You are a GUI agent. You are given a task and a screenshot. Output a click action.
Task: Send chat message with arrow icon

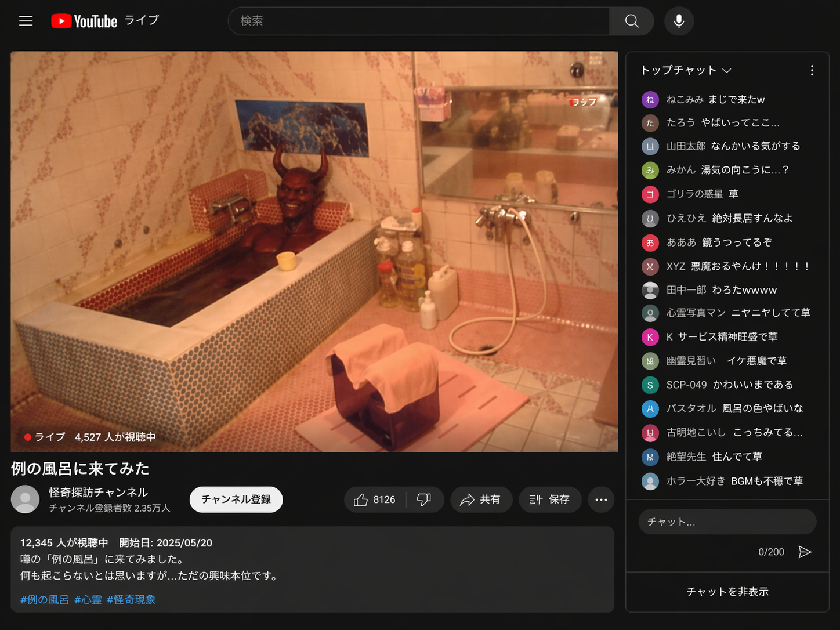tap(805, 552)
